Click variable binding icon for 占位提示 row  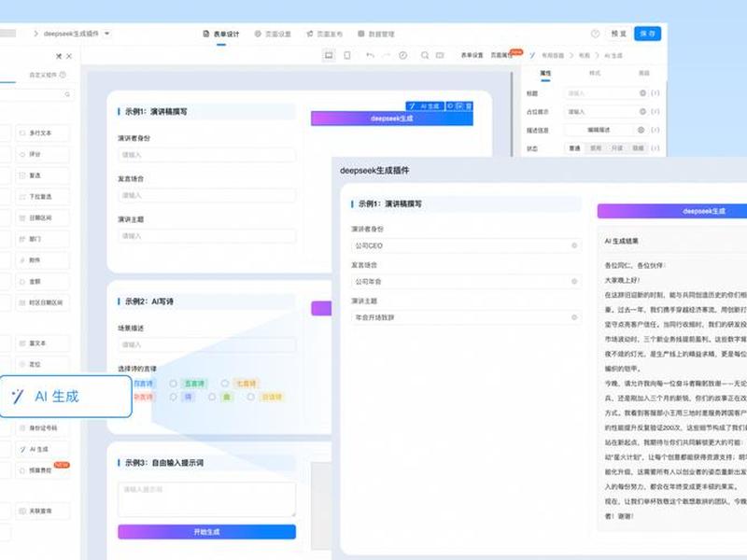[655, 111]
